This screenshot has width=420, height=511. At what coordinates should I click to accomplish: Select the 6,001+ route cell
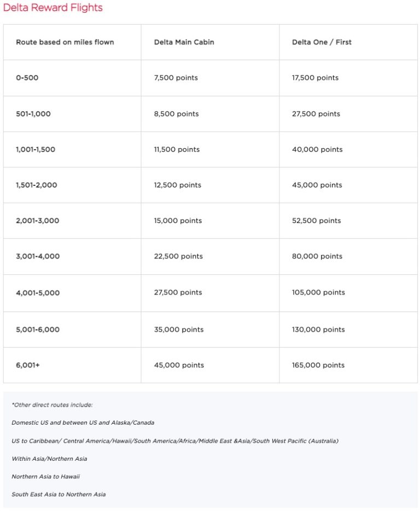tap(28, 365)
